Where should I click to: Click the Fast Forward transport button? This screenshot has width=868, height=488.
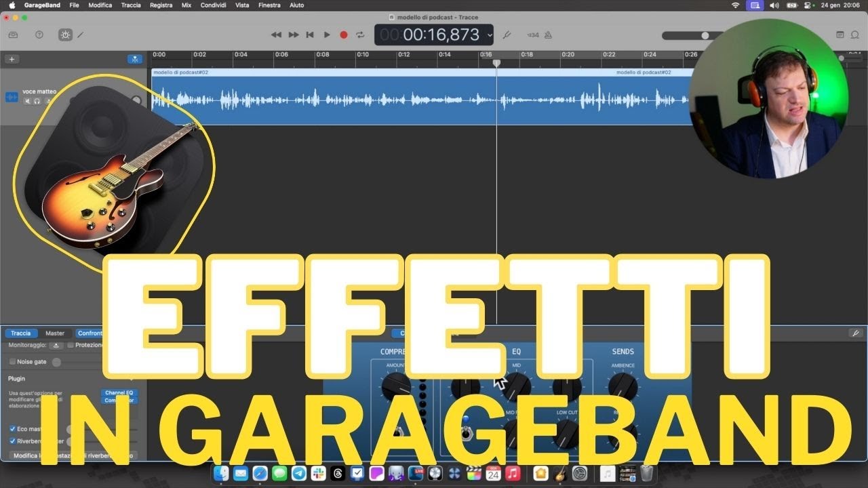[x=294, y=35]
